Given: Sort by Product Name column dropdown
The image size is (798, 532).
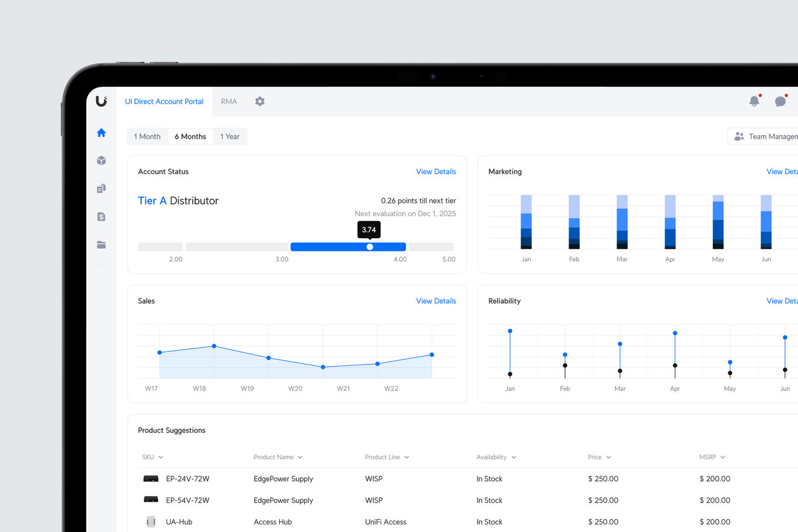Looking at the screenshot, I should [278, 457].
